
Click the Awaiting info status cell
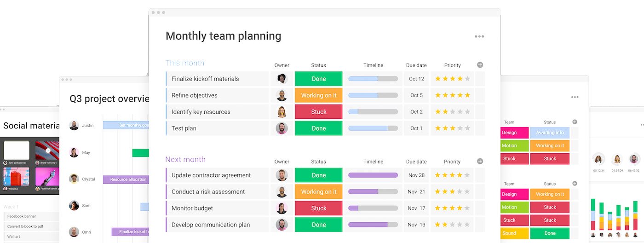[x=550, y=133]
